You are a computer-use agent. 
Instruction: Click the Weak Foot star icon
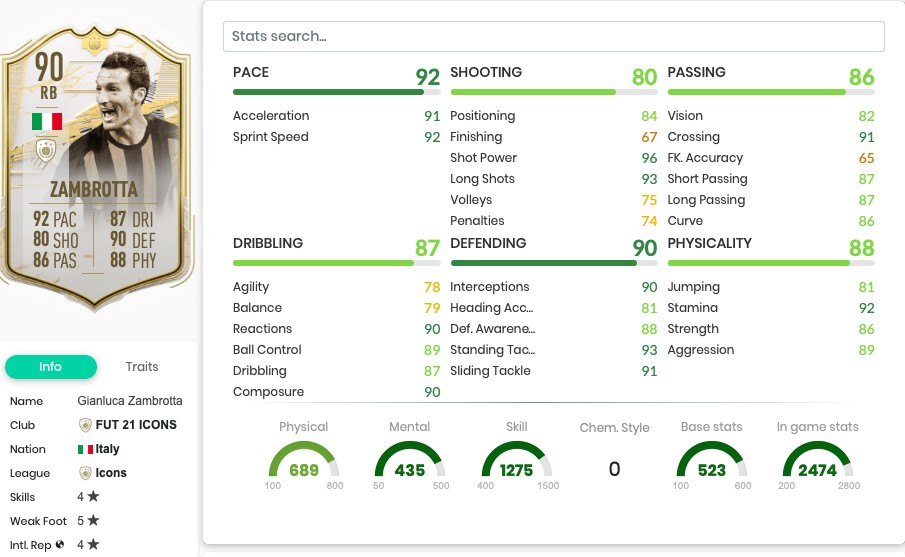point(93,521)
